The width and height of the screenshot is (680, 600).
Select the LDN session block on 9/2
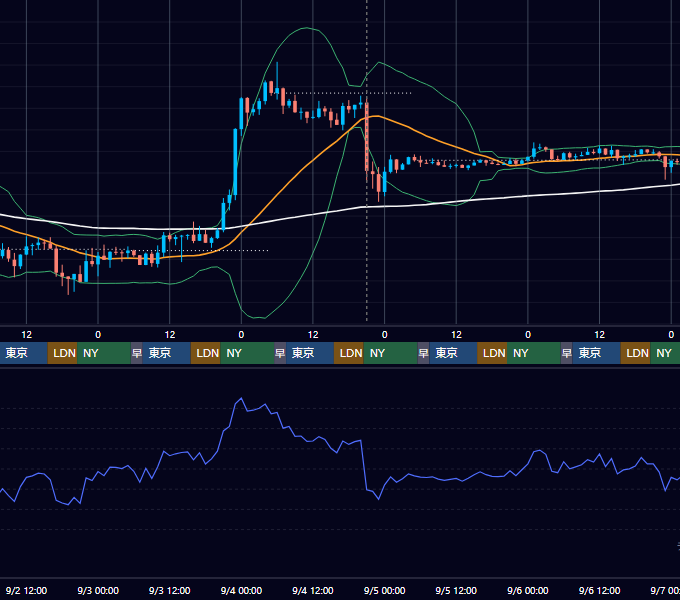[x=62, y=353]
